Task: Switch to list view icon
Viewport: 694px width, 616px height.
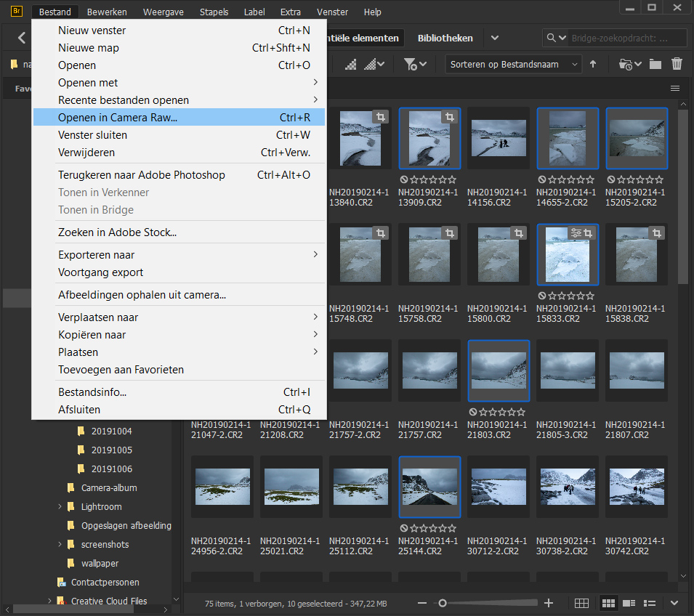Action: tap(649, 603)
